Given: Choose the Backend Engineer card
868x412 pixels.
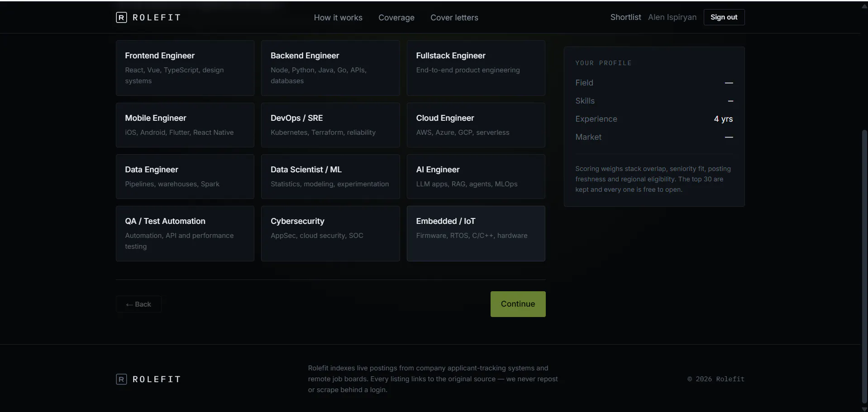Looking at the screenshot, I should click(x=330, y=68).
